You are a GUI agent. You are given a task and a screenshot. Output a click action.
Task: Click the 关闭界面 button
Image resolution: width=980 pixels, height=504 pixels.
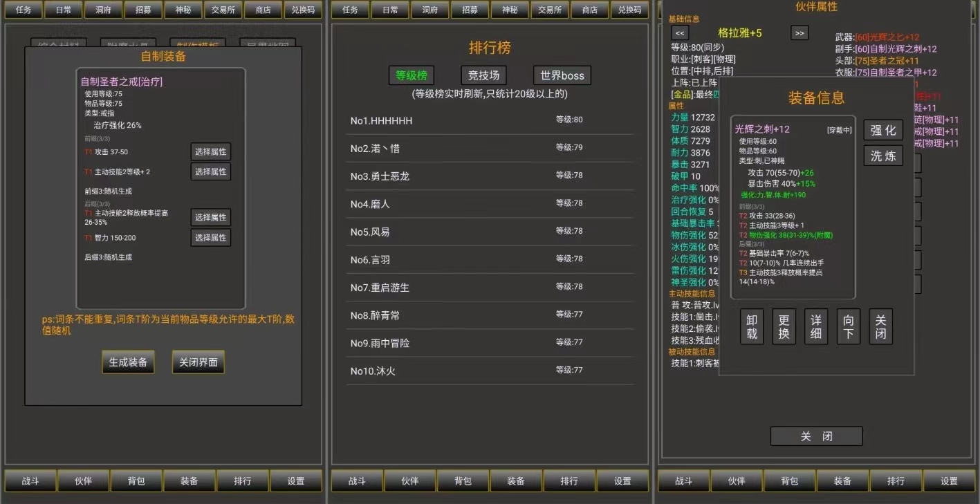(x=198, y=362)
